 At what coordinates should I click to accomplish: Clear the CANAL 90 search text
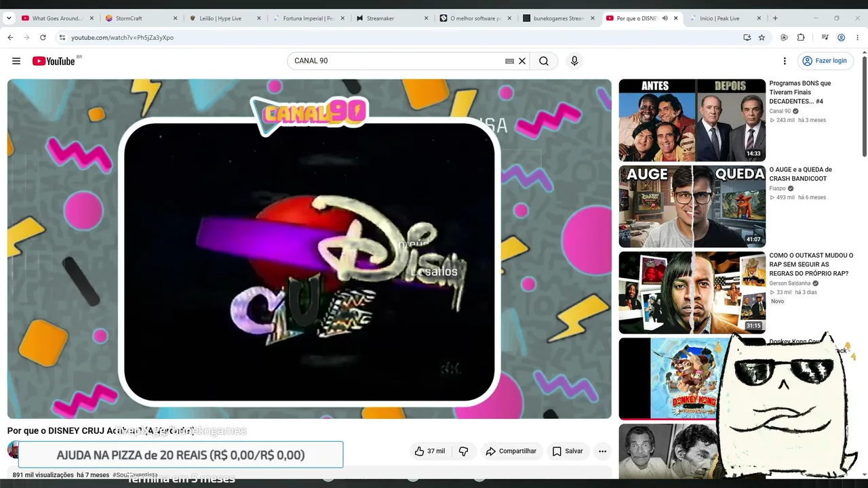point(522,61)
